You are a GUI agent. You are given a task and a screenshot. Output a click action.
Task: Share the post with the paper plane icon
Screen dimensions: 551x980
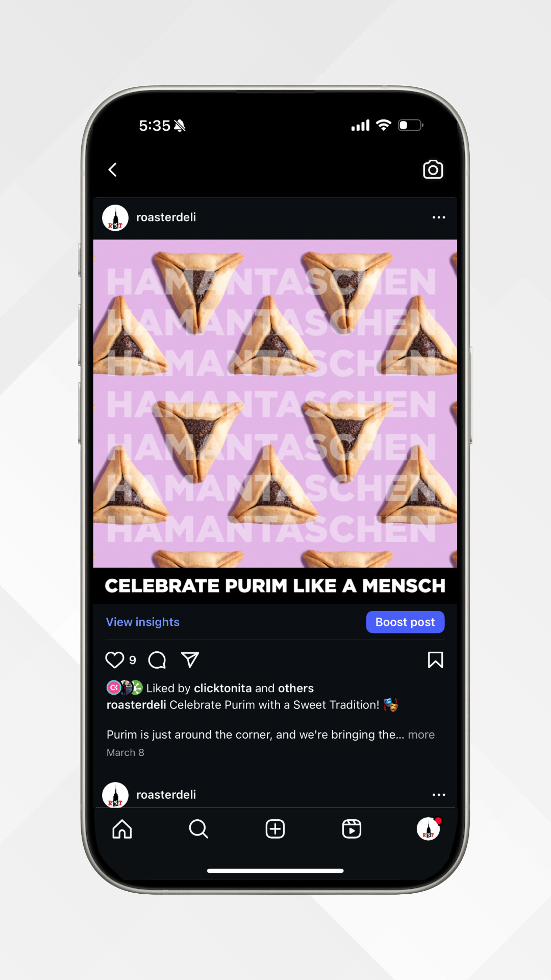[x=190, y=660]
